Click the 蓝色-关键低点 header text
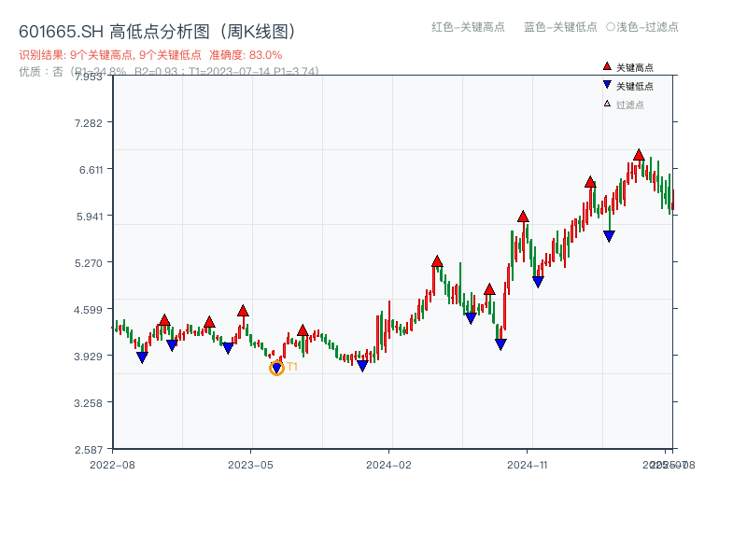Viewport: 747px width, 560px height. tap(560, 27)
